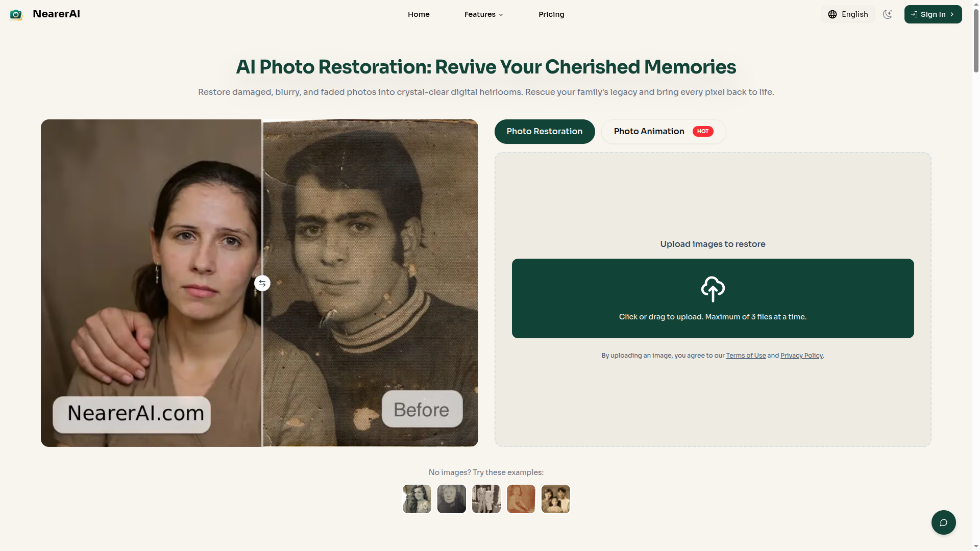Try the first example photo of a woman

click(417, 499)
